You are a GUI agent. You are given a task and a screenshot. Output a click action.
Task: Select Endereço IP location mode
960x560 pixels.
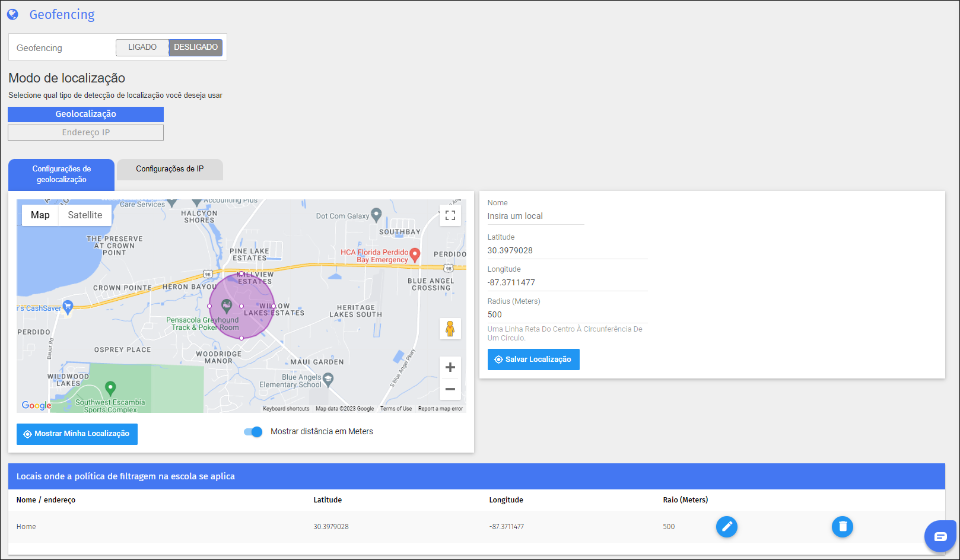[86, 132]
